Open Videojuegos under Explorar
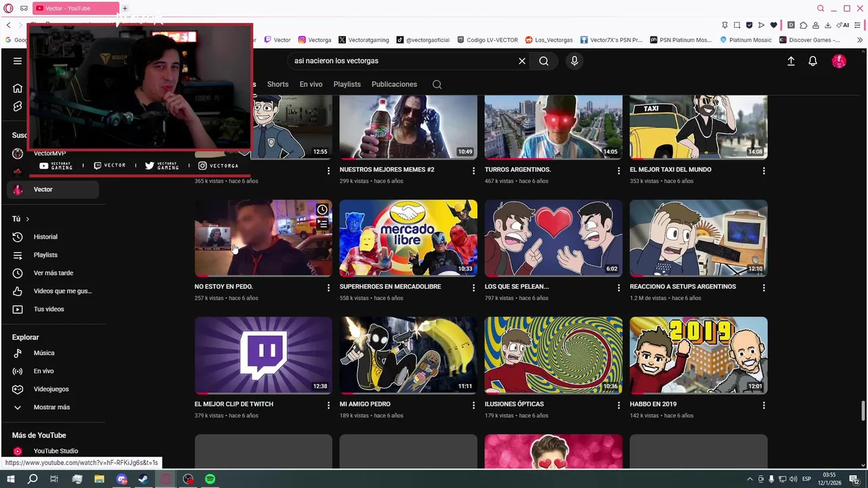The width and height of the screenshot is (868, 488). tap(52, 389)
